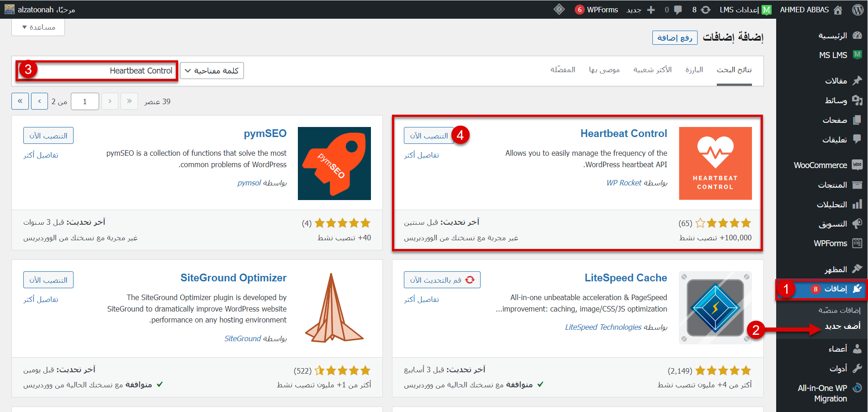Switch to the موصى بها tab
Image resolution: width=868 pixels, height=412 pixels.
pos(604,70)
